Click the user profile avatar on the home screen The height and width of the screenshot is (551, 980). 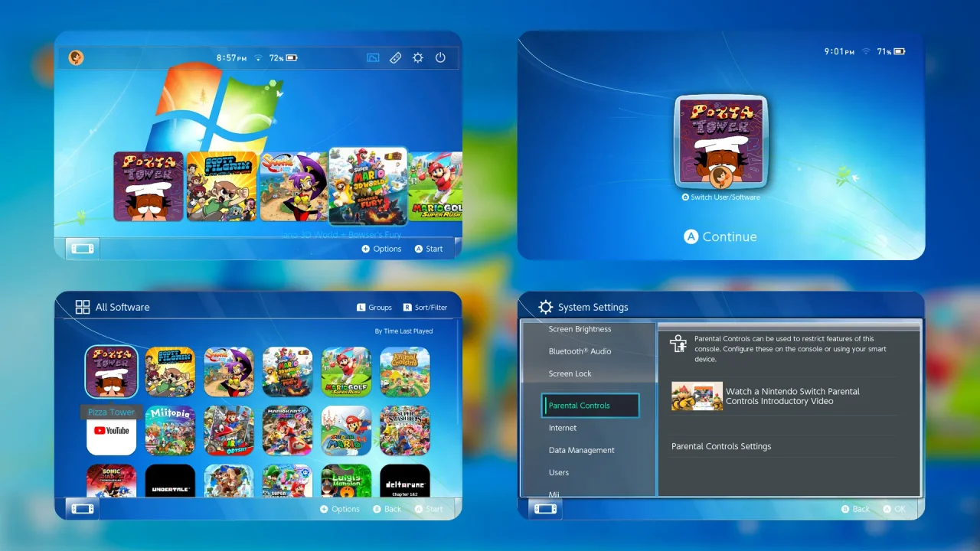74,57
